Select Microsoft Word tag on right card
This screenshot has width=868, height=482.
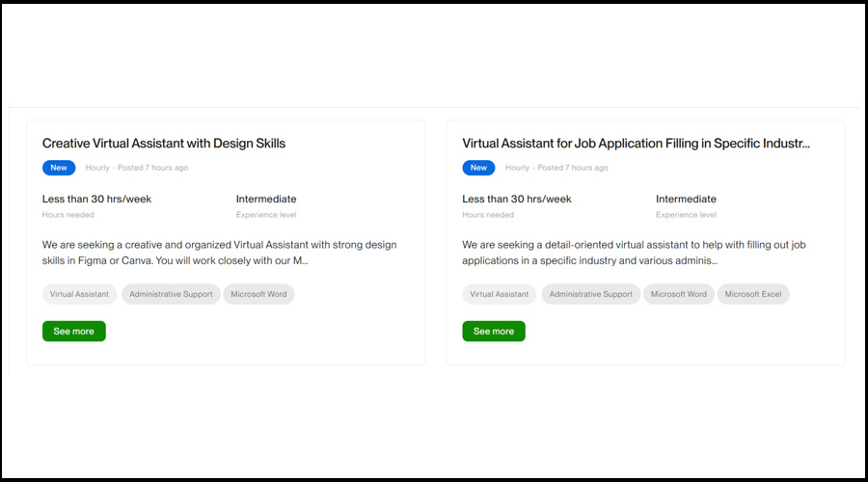[x=678, y=294]
